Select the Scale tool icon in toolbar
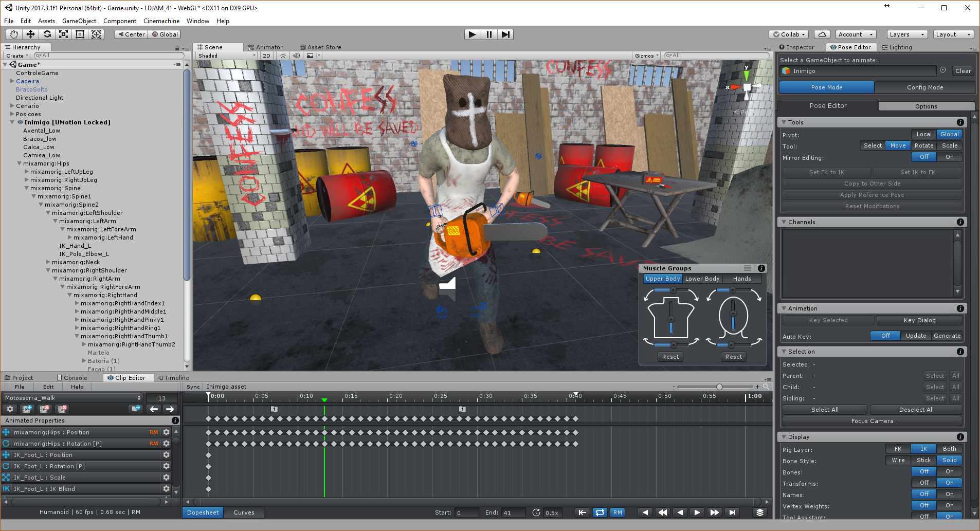The image size is (980, 531). coord(63,34)
